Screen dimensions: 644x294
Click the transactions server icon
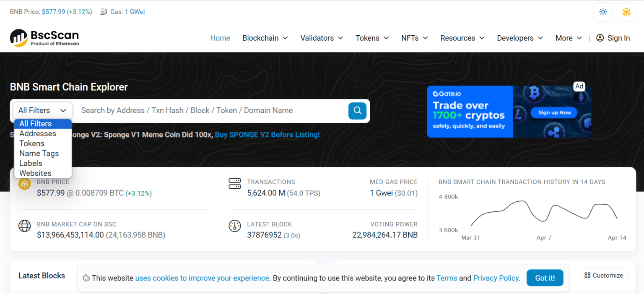235,184
